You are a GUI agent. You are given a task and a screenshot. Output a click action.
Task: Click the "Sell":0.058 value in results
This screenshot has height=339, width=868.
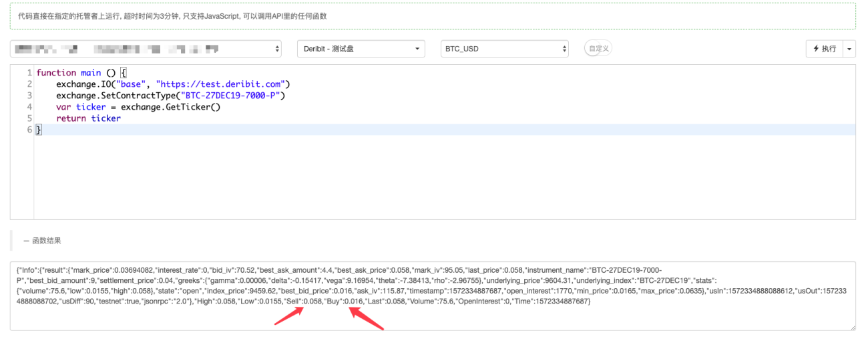coord(303,302)
